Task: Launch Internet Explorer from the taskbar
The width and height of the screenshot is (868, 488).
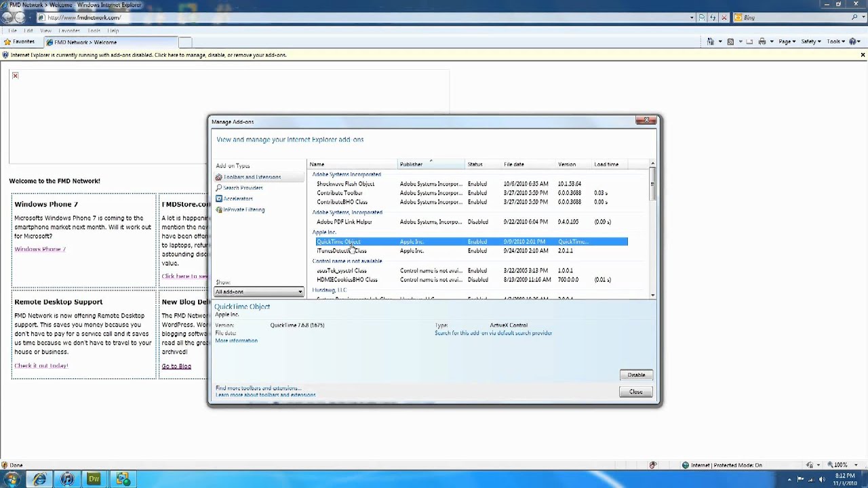Action: (39, 479)
